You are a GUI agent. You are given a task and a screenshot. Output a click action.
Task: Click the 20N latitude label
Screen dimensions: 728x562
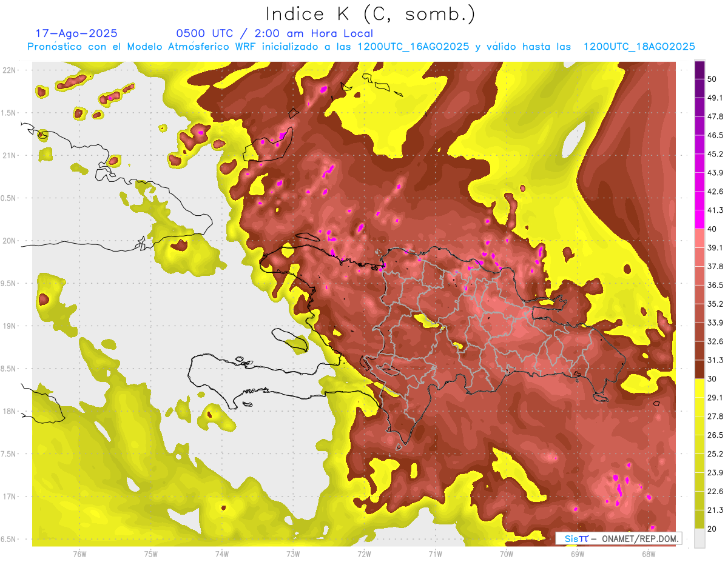[x=9, y=241]
